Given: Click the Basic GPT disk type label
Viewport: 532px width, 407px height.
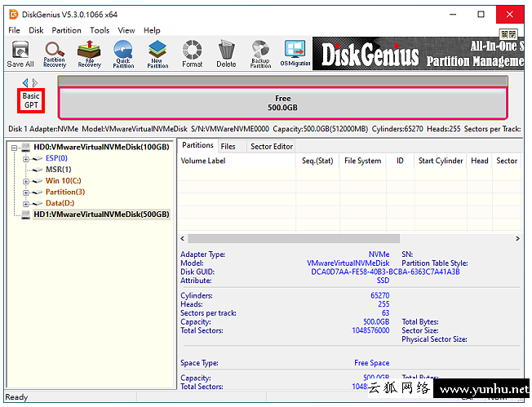Looking at the screenshot, I should point(31,101).
